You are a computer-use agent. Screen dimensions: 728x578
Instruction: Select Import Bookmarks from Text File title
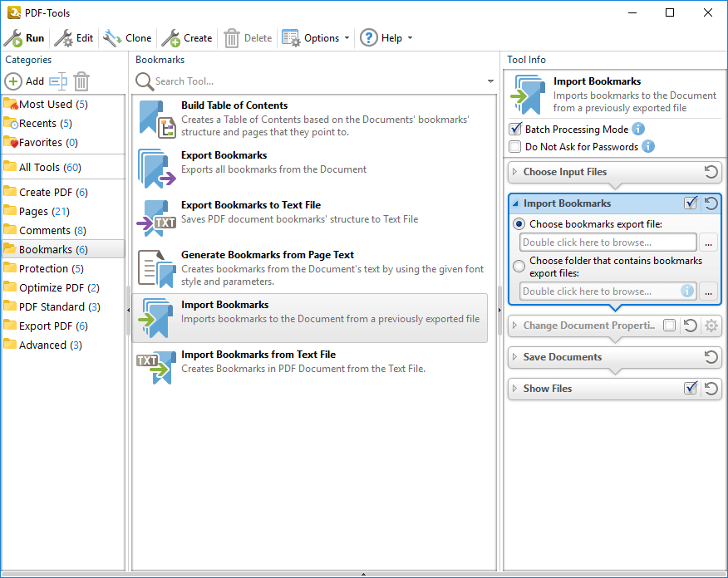tap(258, 355)
